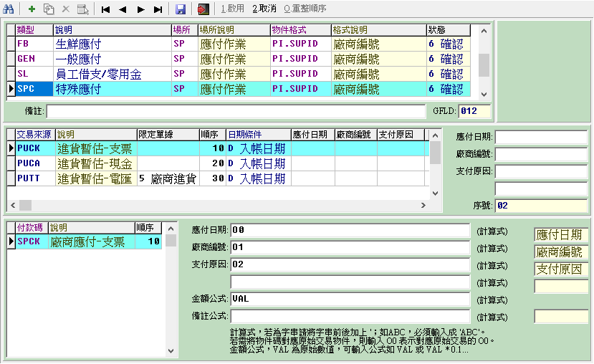
Task: Add a new record with green plus
Action: click(x=32, y=9)
